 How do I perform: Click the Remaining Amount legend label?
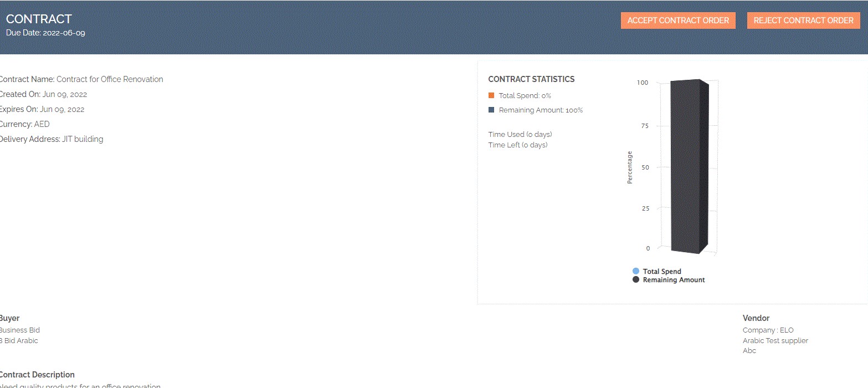(674, 280)
